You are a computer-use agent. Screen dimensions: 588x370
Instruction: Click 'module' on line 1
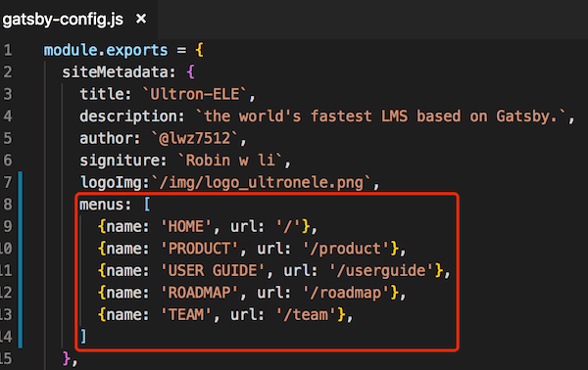(x=71, y=50)
